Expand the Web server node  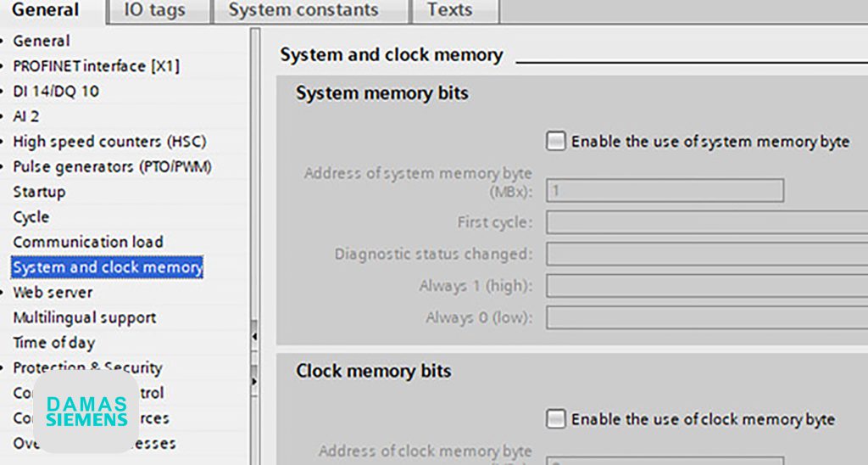3,293
